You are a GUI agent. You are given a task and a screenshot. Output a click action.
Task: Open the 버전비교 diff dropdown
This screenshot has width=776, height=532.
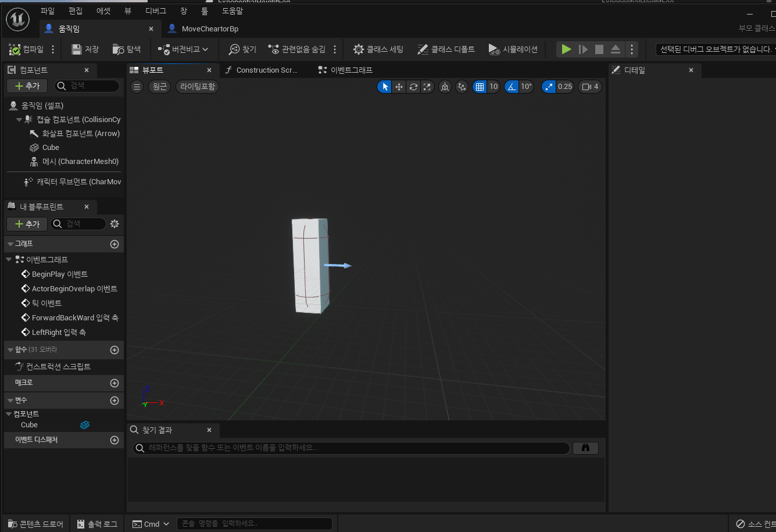(x=183, y=49)
